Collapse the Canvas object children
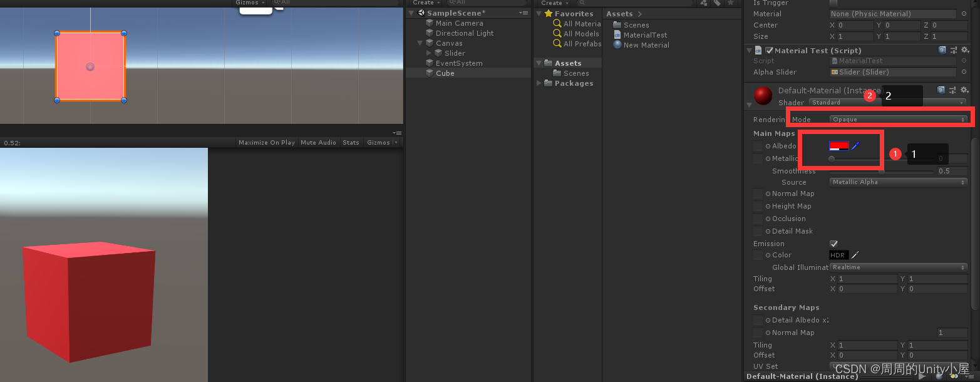The height and width of the screenshot is (382, 980). pos(421,43)
